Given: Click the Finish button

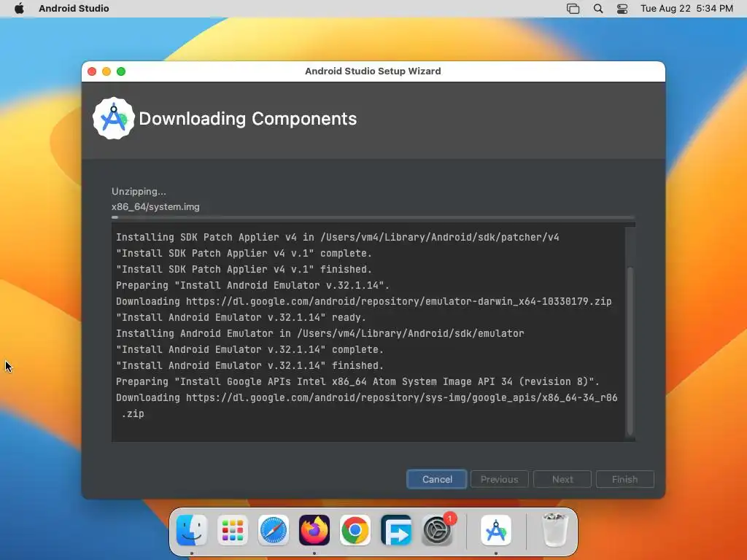Looking at the screenshot, I should click(x=624, y=479).
